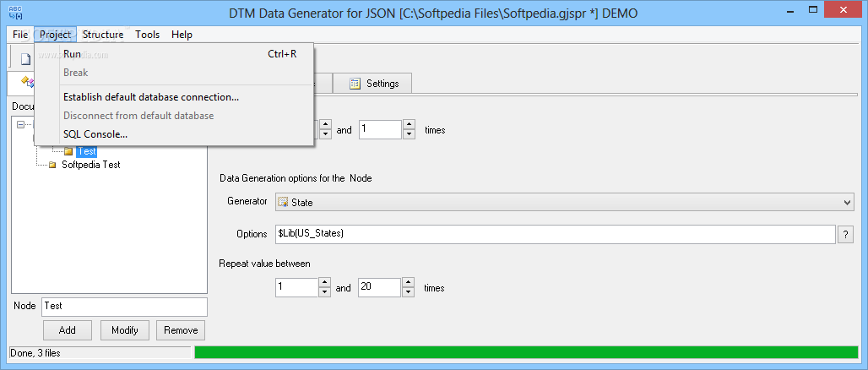This screenshot has height=370, width=868.
Task: Click the repeat value field showing 20
Action: pos(379,287)
